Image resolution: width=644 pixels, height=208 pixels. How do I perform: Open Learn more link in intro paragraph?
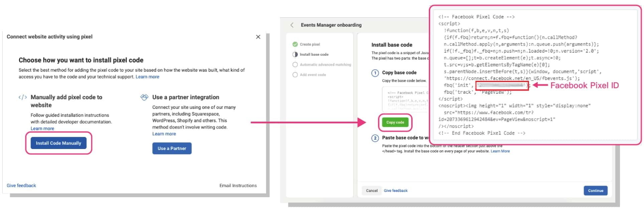coord(147,77)
